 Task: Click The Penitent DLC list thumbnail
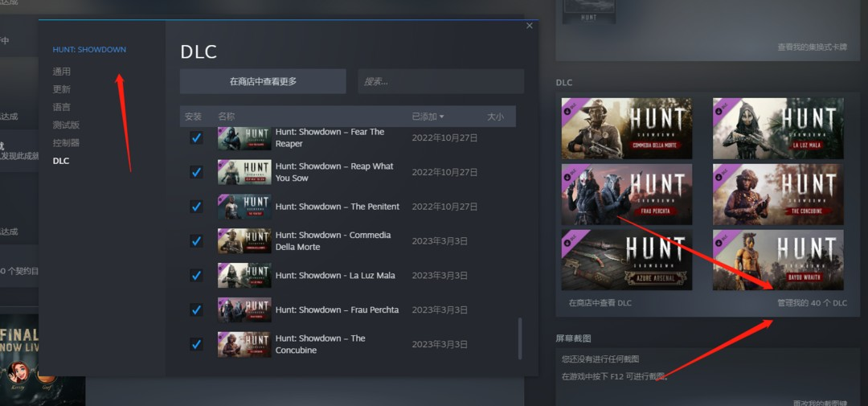click(x=244, y=207)
